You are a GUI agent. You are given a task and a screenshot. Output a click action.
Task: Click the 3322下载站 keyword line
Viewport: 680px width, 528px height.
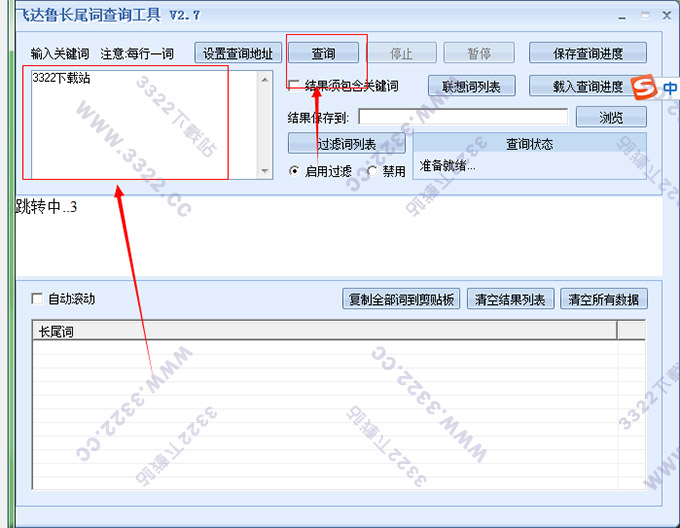click(x=61, y=78)
